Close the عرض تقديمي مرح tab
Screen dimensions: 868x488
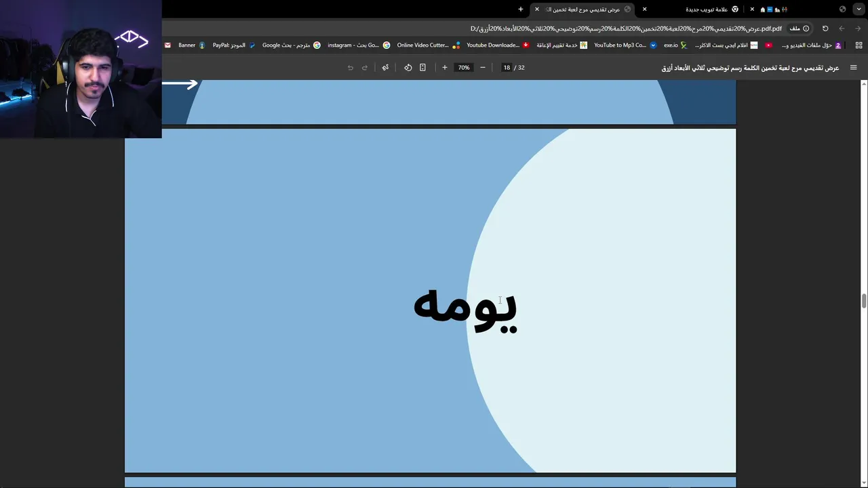(537, 9)
